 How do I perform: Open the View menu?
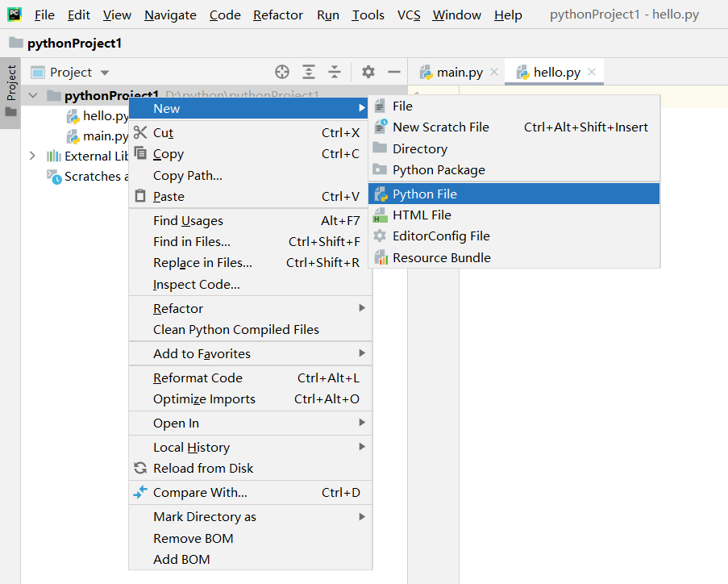[117, 15]
